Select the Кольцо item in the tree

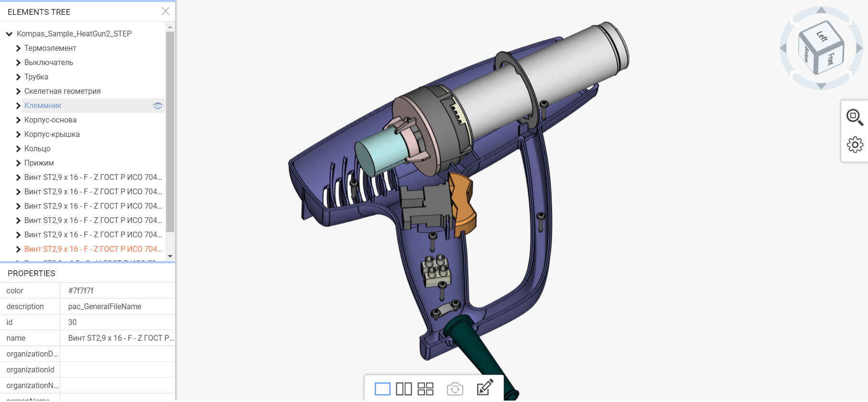click(37, 149)
